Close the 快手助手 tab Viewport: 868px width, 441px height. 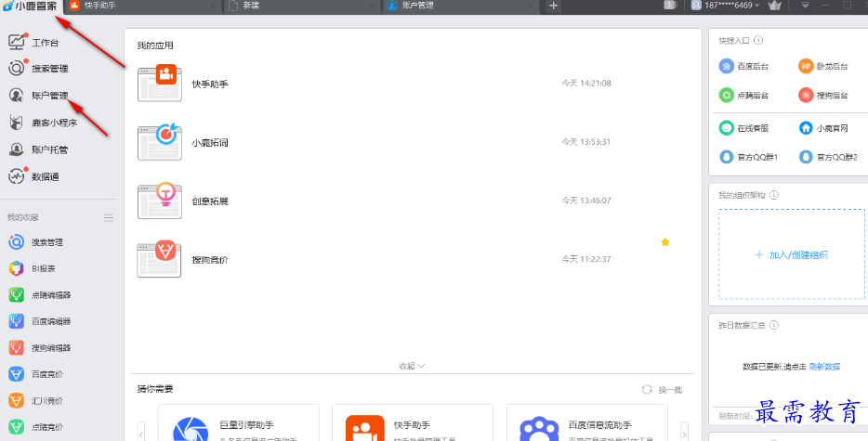(213, 6)
